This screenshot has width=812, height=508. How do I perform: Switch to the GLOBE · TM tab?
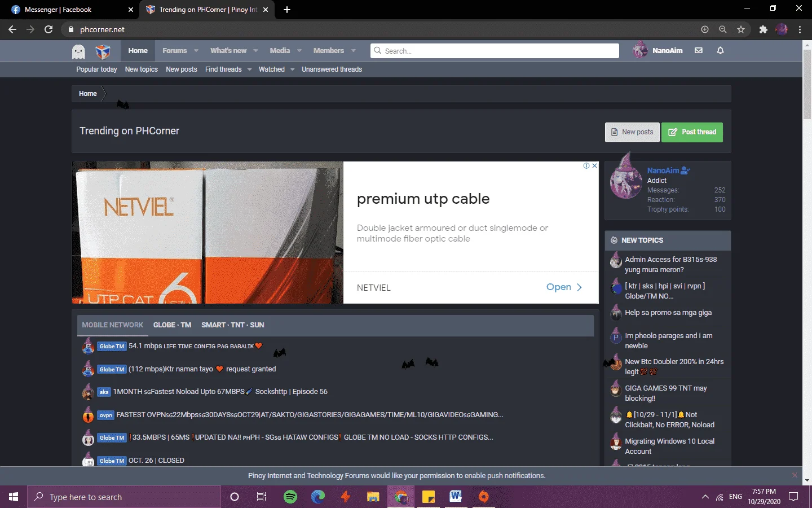[172, 325]
